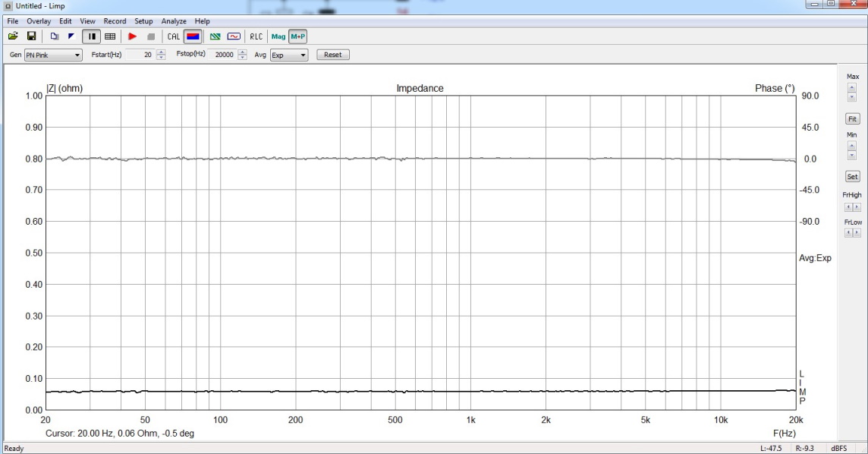This screenshot has height=454, width=868.
Task: Open the View menu
Action: tap(87, 21)
